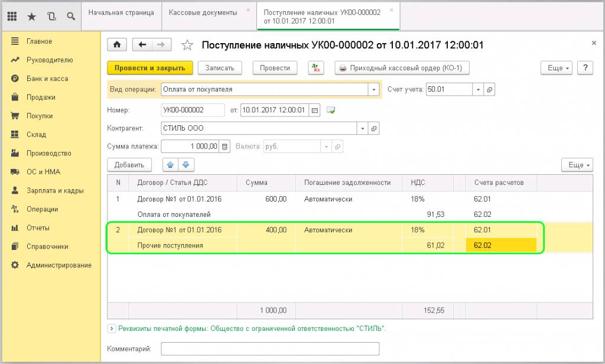Image resolution: width=605 pixels, height=364 pixels.
Task: Print Приходный кассовый ордер (КО-1)
Action: click(402, 68)
